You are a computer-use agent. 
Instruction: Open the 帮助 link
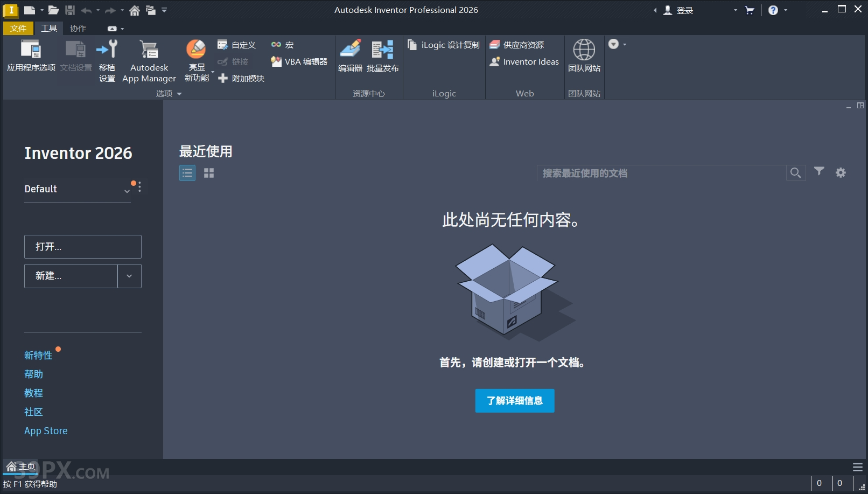click(33, 374)
